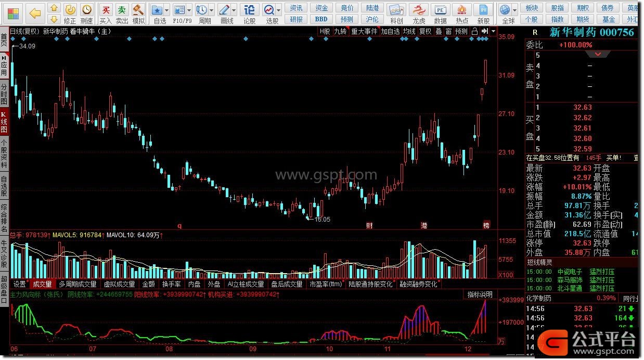Select the 多周期成交量 indicator tab
Image resolution: width=644 pixels, height=360 pixels.
click(x=78, y=284)
